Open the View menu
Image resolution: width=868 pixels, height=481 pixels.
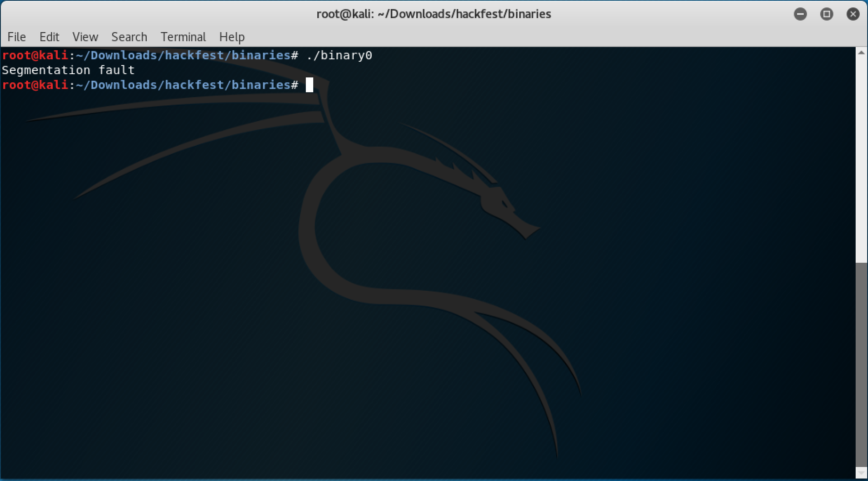(x=85, y=37)
